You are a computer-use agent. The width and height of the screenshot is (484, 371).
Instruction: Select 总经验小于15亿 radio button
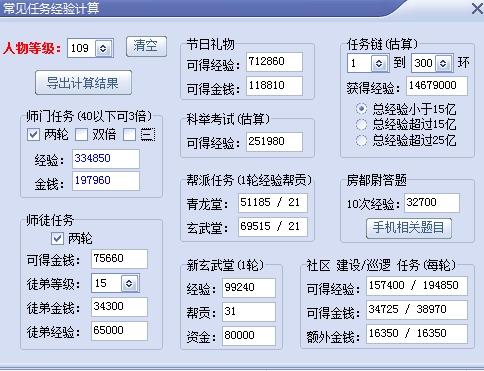361,109
